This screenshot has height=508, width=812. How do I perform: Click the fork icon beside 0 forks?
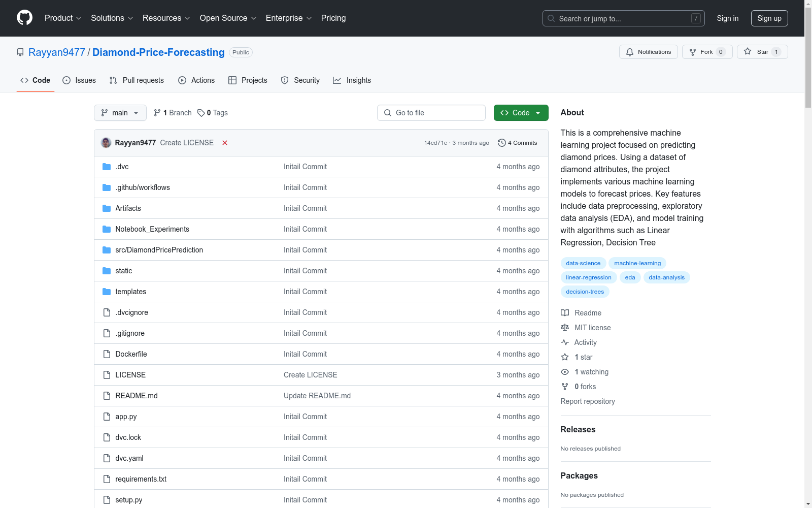[565, 387]
